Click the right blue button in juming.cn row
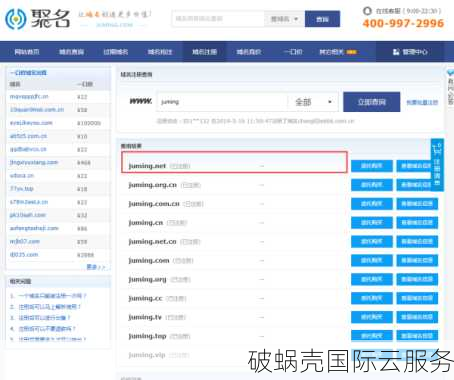 pos(417,222)
